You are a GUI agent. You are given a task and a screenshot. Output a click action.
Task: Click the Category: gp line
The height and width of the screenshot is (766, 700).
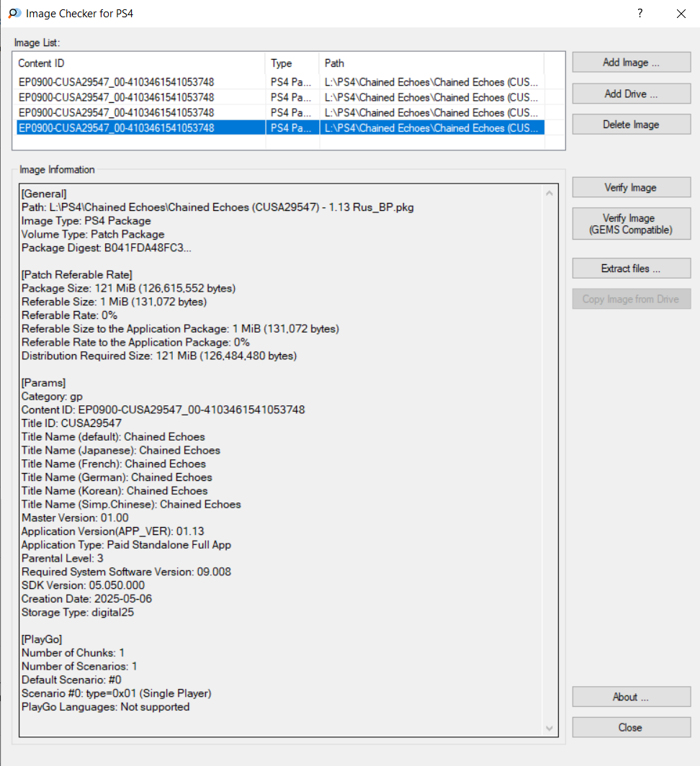(52, 396)
